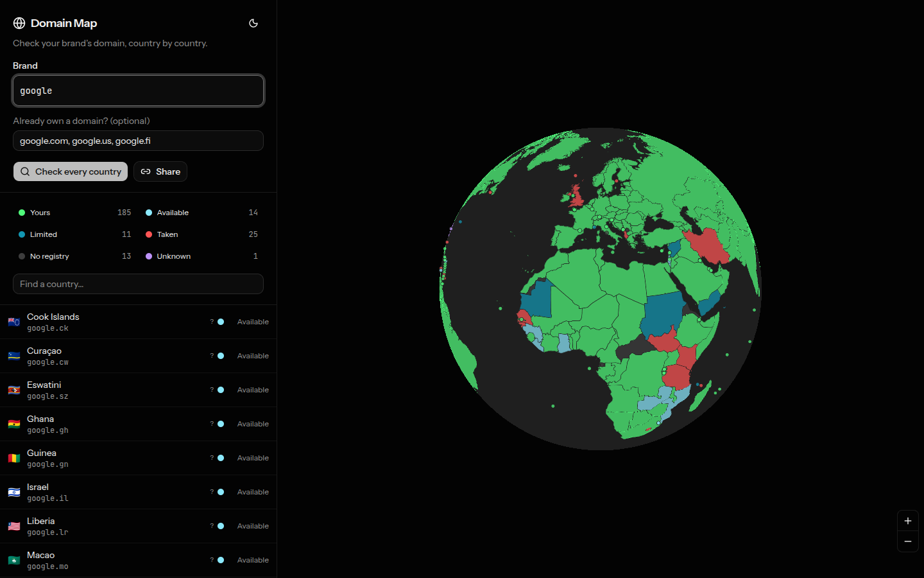Click the google.ck domain text

(47, 328)
